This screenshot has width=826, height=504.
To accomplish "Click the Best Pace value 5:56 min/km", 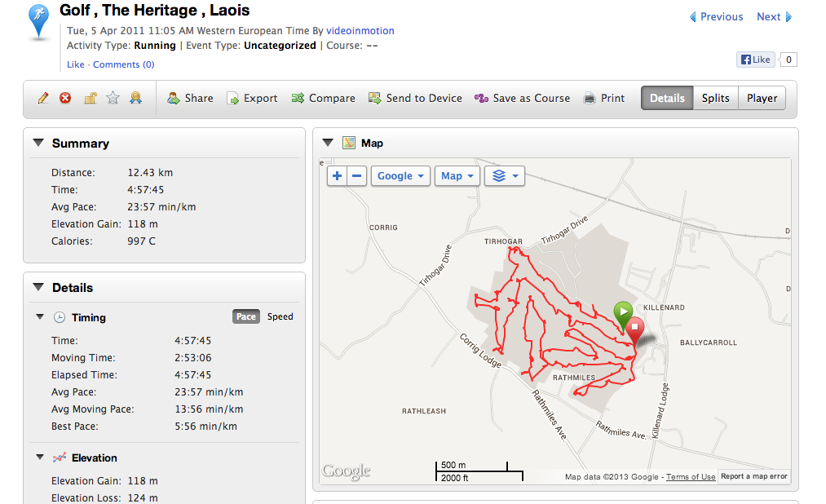I will click(x=206, y=426).
